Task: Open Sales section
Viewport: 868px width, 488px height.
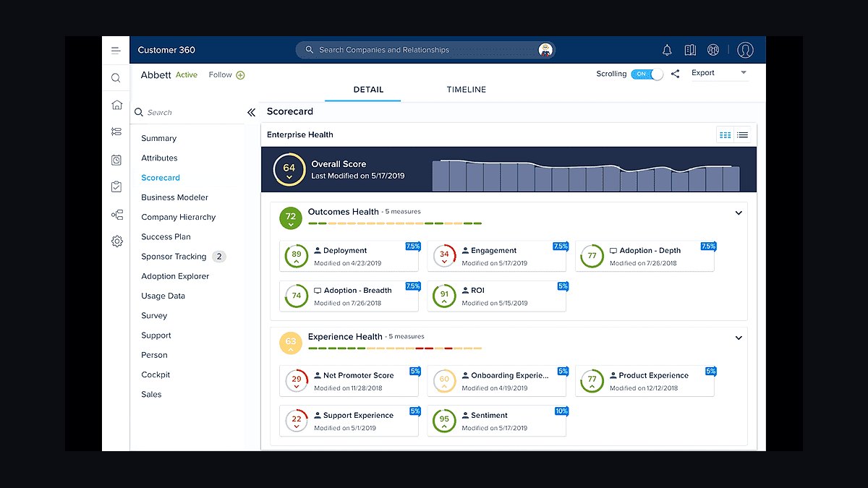Action: point(151,394)
